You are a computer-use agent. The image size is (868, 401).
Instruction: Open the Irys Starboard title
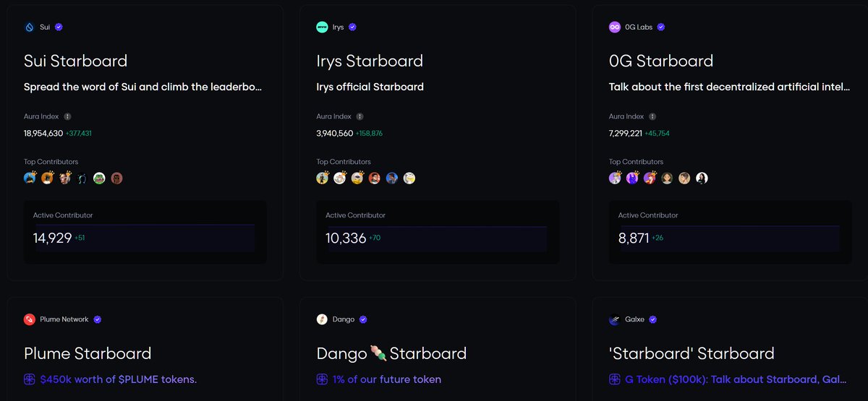click(370, 61)
